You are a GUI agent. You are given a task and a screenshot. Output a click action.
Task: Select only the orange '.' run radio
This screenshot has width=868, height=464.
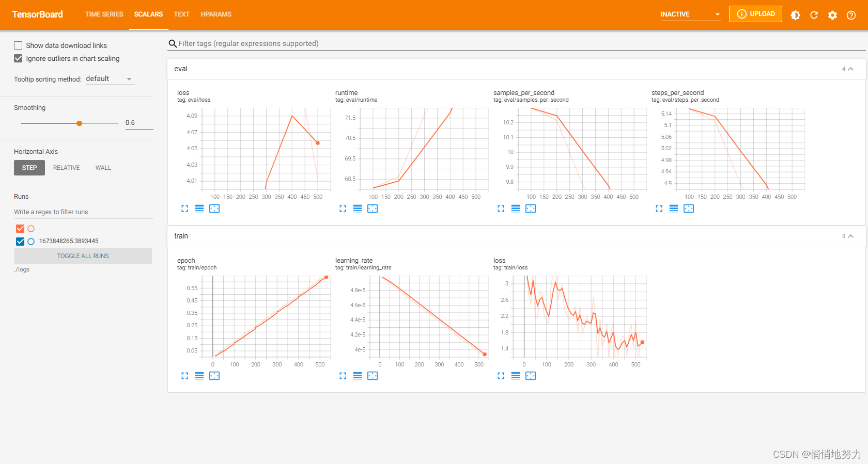(31, 229)
